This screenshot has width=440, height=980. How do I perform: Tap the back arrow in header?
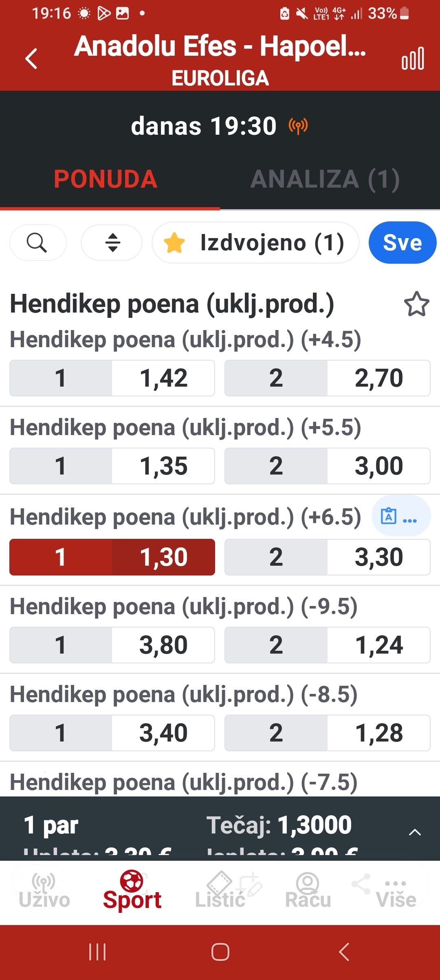pos(31,59)
